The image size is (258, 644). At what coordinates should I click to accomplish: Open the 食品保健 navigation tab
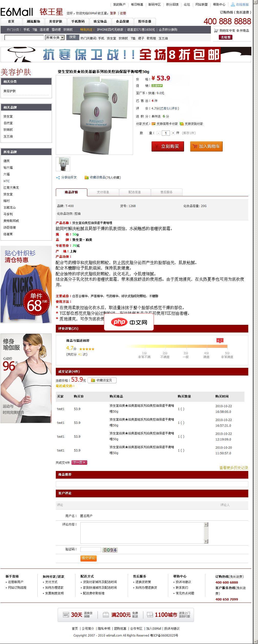click(123, 22)
